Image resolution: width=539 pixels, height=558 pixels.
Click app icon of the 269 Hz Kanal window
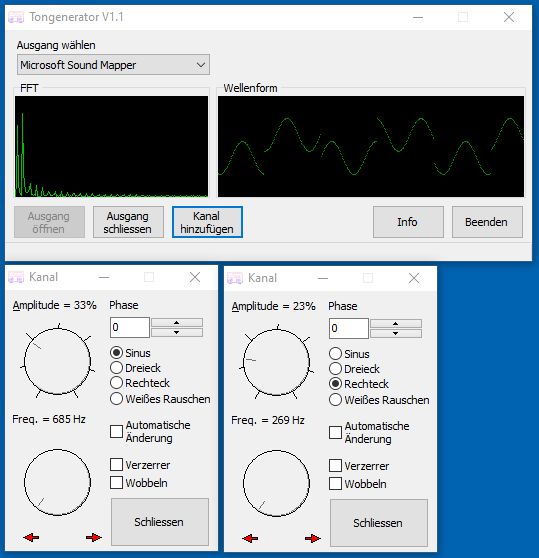(x=235, y=278)
